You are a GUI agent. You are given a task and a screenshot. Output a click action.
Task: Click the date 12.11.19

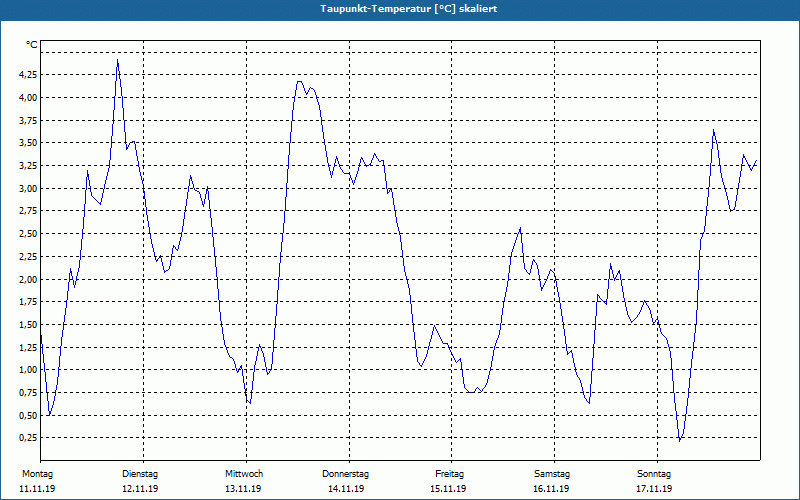pos(140,489)
